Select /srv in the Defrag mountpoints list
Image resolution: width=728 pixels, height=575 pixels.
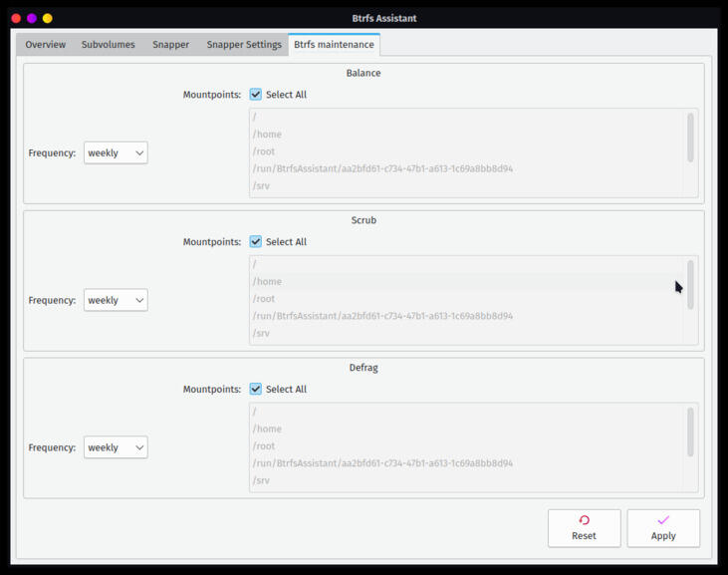467,480
